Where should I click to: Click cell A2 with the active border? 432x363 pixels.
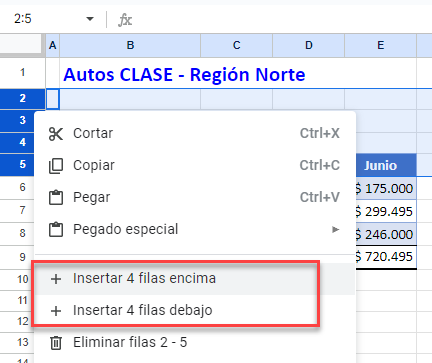coord(53,99)
